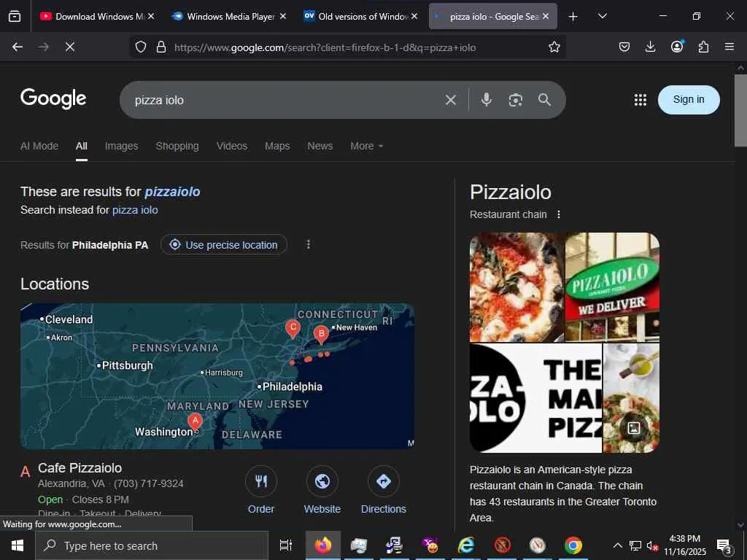List all tabs dropdown arrow
747x560 pixels.
(602, 16)
